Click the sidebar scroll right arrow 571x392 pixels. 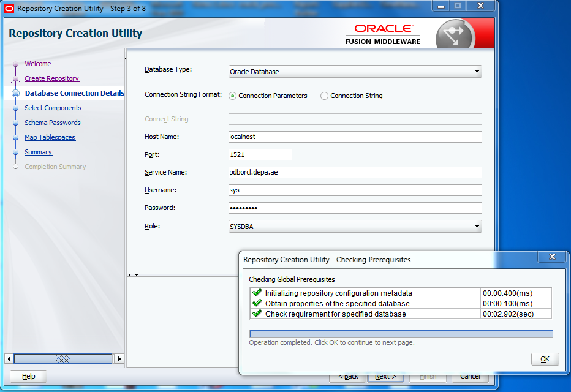click(x=119, y=359)
